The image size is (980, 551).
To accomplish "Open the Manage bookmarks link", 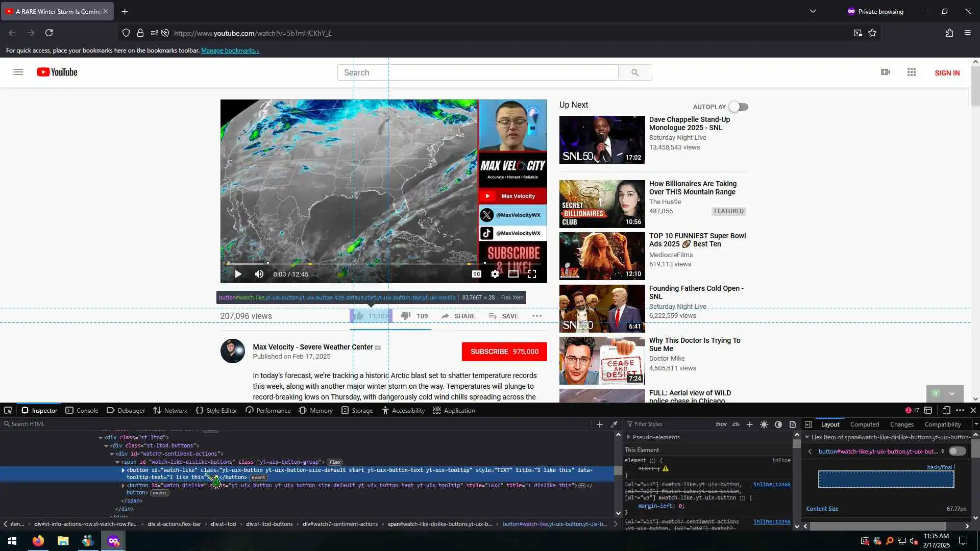I will pyautogui.click(x=230, y=51).
